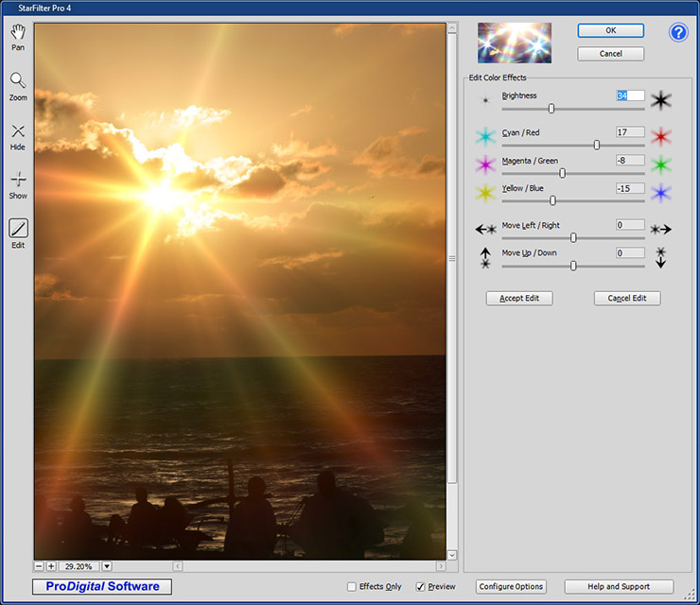Click the ProDigital Software logo button
The image size is (700, 605).
[102, 586]
